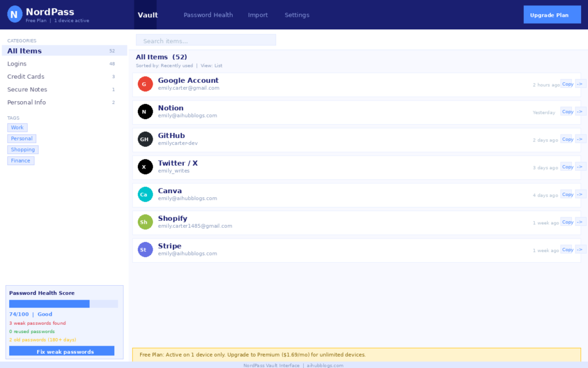The width and height of the screenshot is (588, 368).
Task: Open the Settings tab
Action: tap(297, 15)
